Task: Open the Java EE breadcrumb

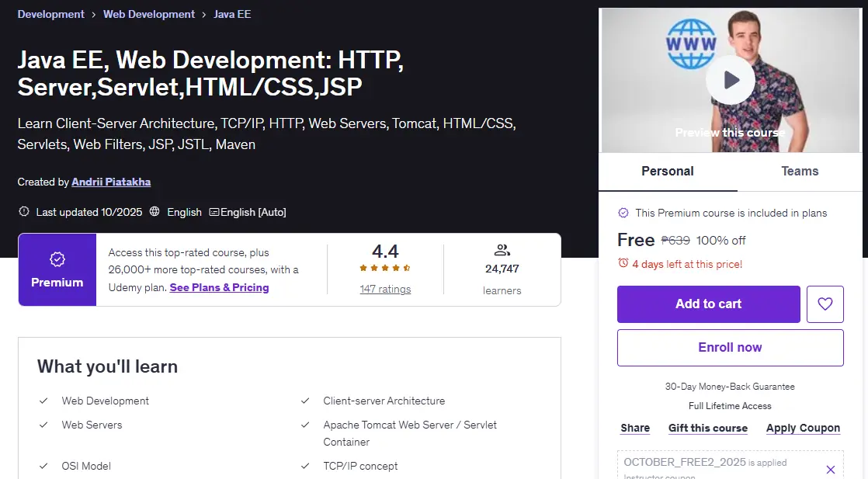Action: [x=232, y=15]
